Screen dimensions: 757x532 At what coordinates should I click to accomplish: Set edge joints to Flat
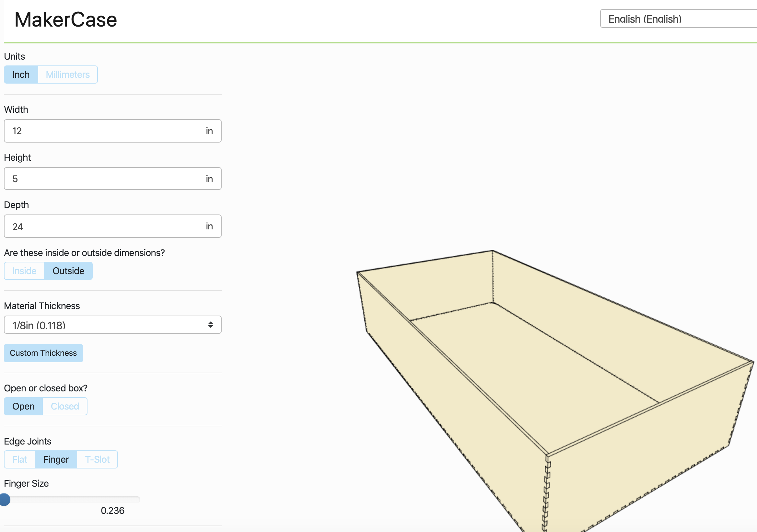(19, 459)
